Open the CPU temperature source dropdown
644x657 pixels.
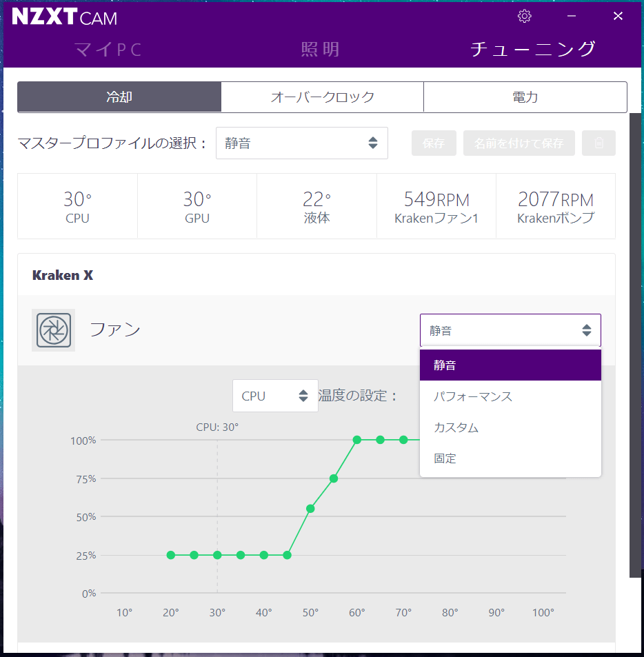pyautogui.click(x=275, y=396)
